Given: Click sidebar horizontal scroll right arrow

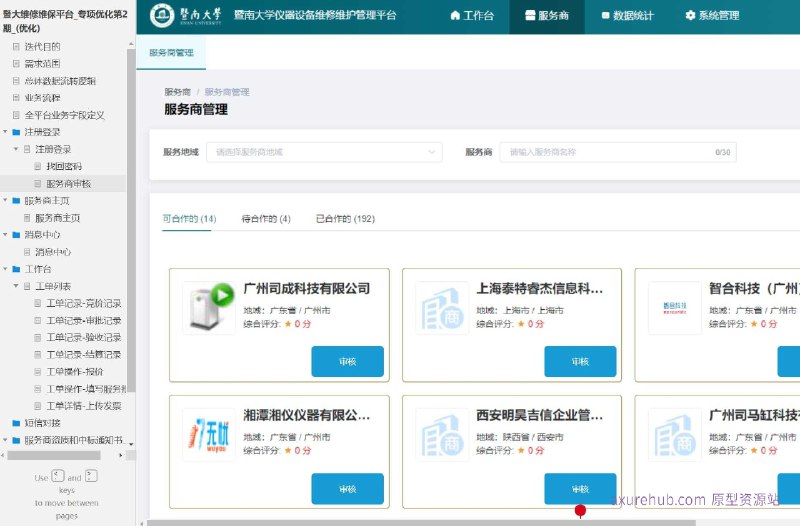Looking at the screenshot, I should coord(121,455).
